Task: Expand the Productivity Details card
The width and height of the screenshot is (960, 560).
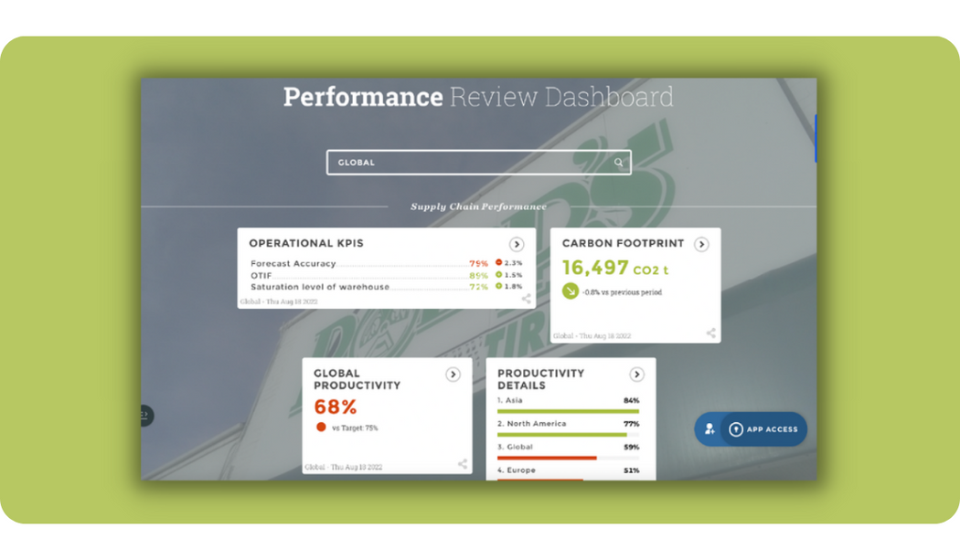Action: 637,374
